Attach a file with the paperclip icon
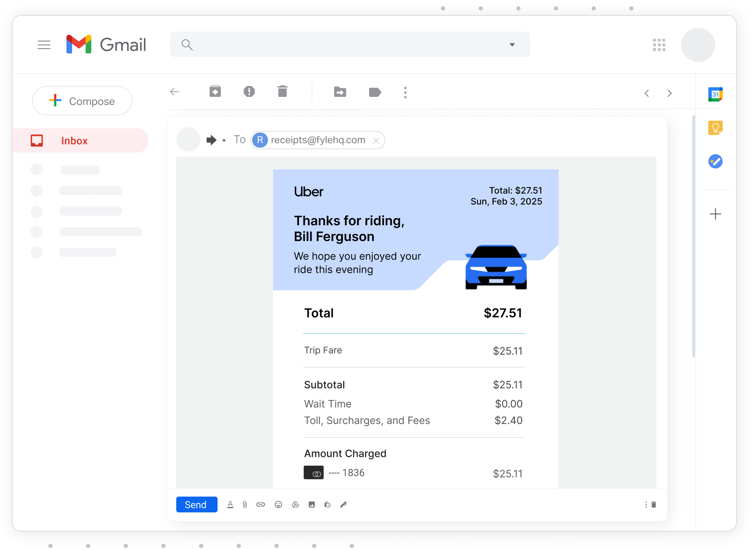The width and height of the screenshot is (756, 550). coord(245,505)
